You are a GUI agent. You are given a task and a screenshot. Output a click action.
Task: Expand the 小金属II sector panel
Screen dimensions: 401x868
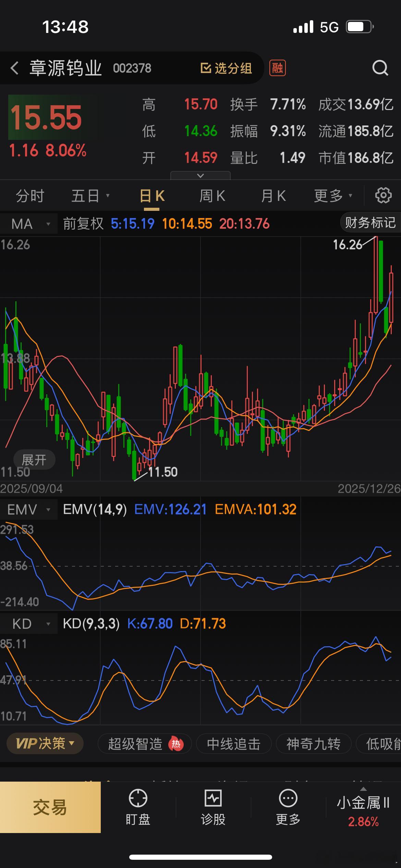pyautogui.click(x=363, y=807)
